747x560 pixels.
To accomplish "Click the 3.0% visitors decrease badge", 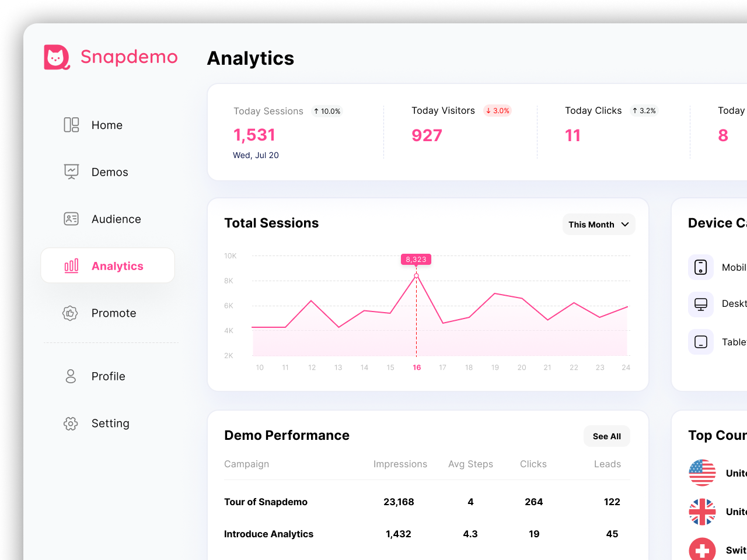I will (497, 110).
